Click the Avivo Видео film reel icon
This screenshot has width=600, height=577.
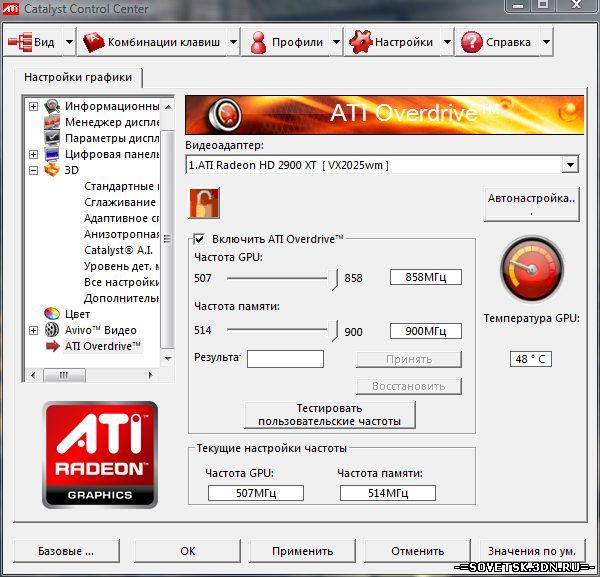pos(52,330)
